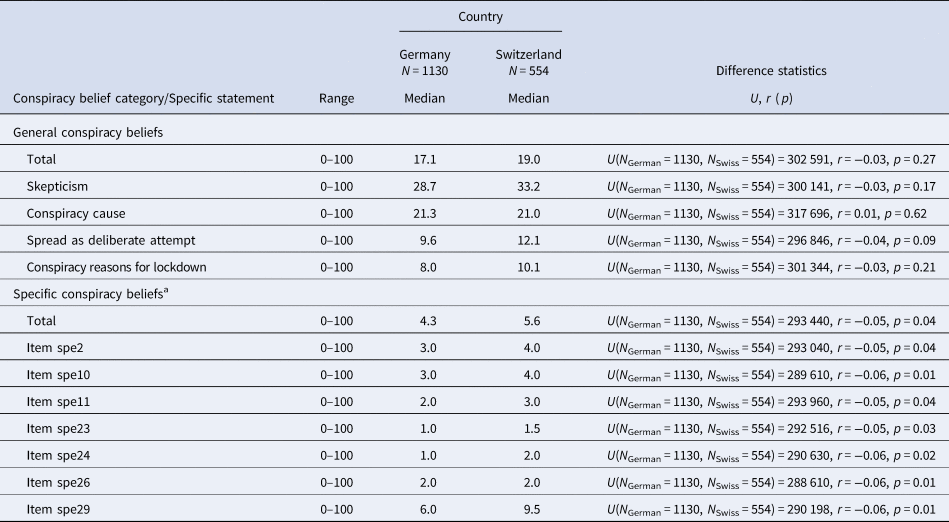The image size is (949, 522).
Task: Click the Range column header
Action: click(337, 98)
